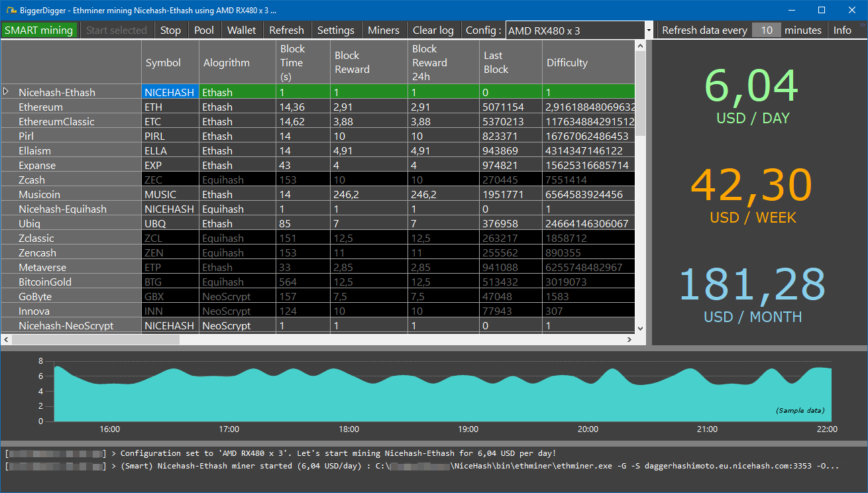Open the Info page

[x=843, y=30]
